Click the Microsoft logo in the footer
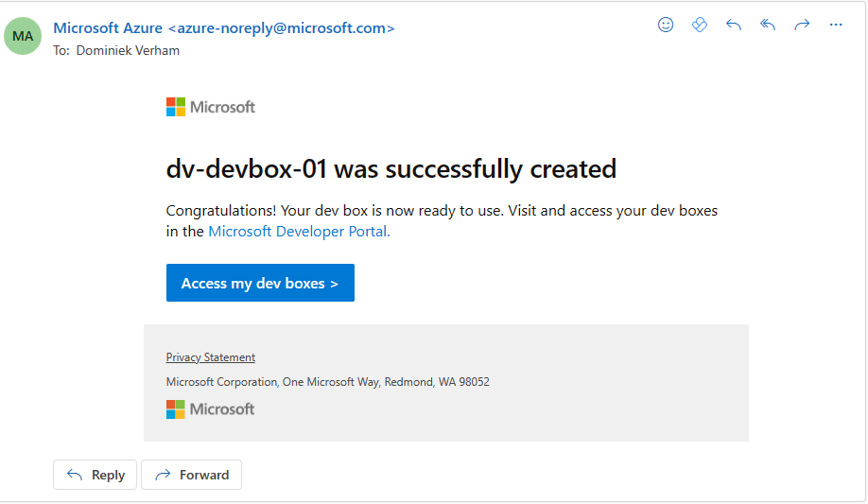This screenshot has width=868, height=504. click(x=211, y=409)
